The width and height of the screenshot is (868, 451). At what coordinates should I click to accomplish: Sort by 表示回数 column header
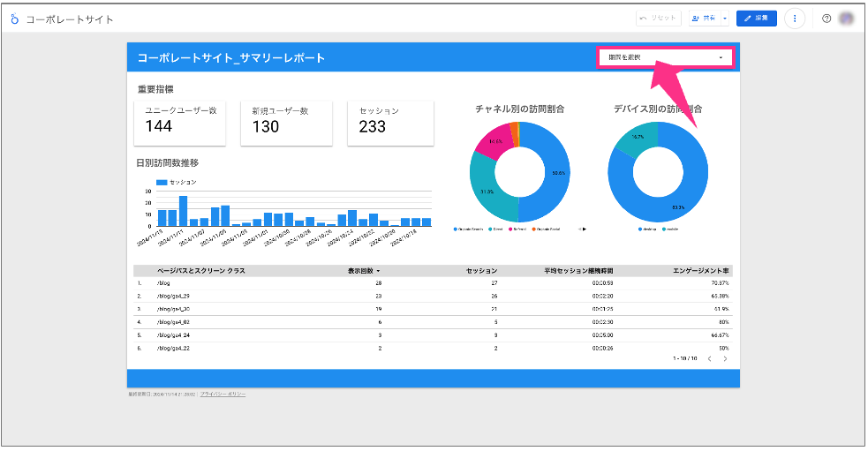pyautogui.click(x=364, y=271)
